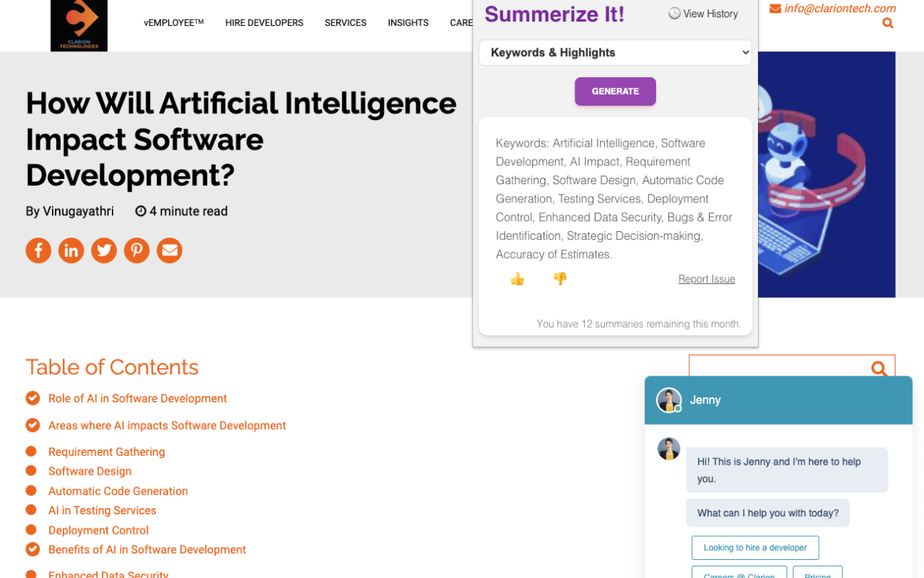
Task: Open View History in summarizer
Action: pos(703,14)
